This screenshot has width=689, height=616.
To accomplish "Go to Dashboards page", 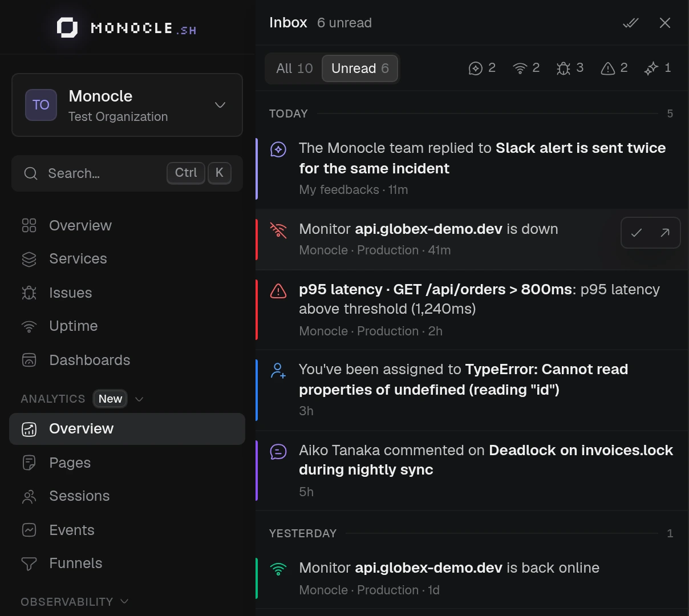I will coord(127,360).
